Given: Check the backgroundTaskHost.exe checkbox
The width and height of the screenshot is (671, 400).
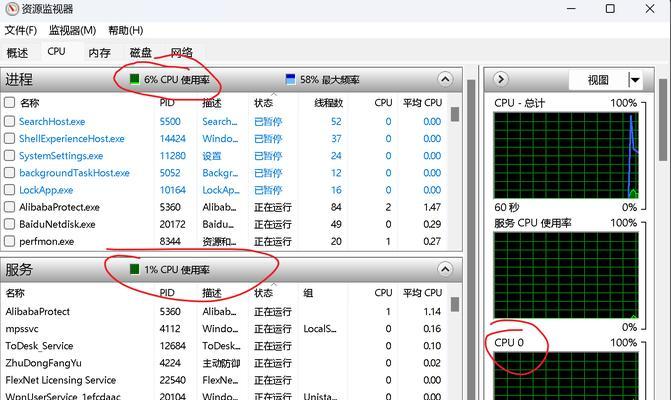Looking at the screenshot, I should 9,173.
